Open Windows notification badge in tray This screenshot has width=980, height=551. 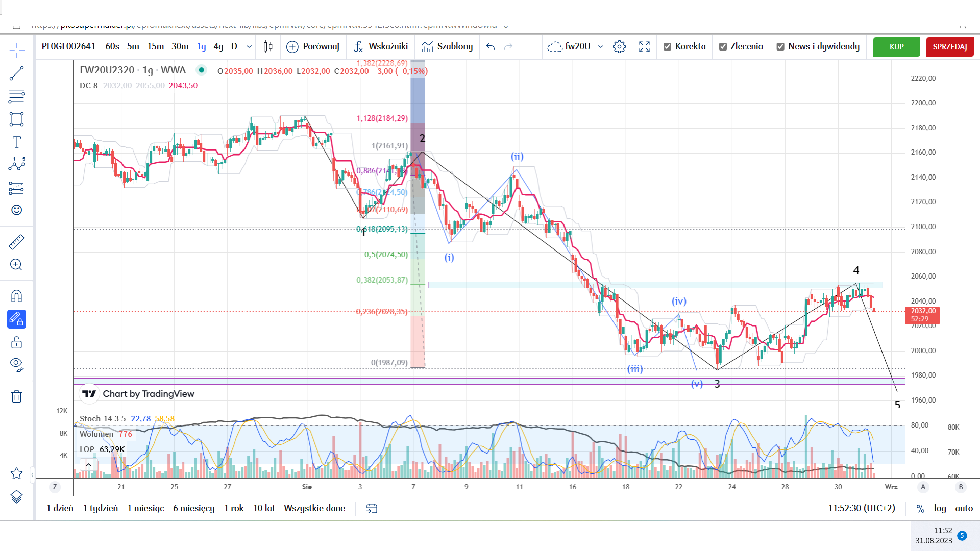(962, 536)
